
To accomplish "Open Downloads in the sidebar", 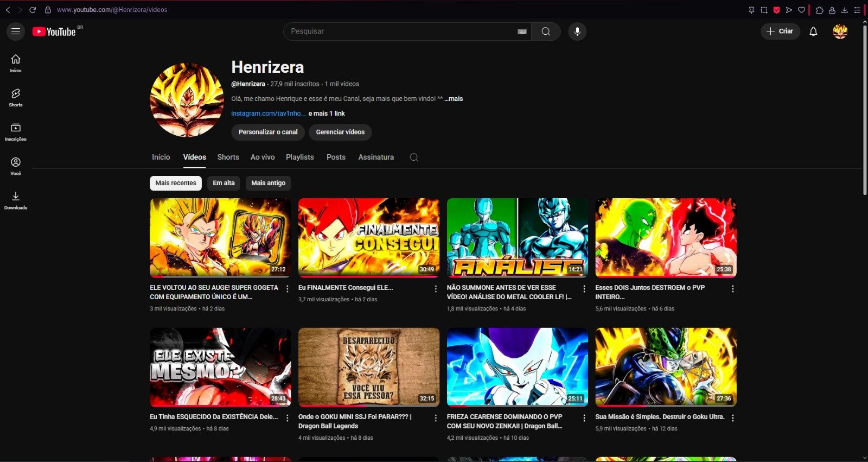I will tap(16, 200).
